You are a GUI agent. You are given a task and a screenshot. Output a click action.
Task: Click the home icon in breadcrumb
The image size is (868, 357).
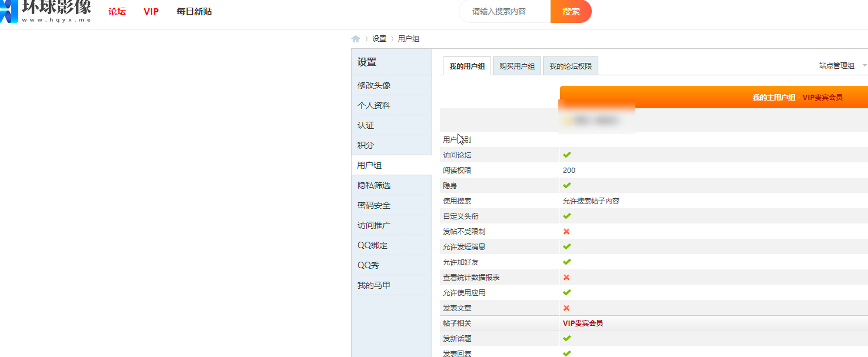pyautogui.click(x=356, y=39)
